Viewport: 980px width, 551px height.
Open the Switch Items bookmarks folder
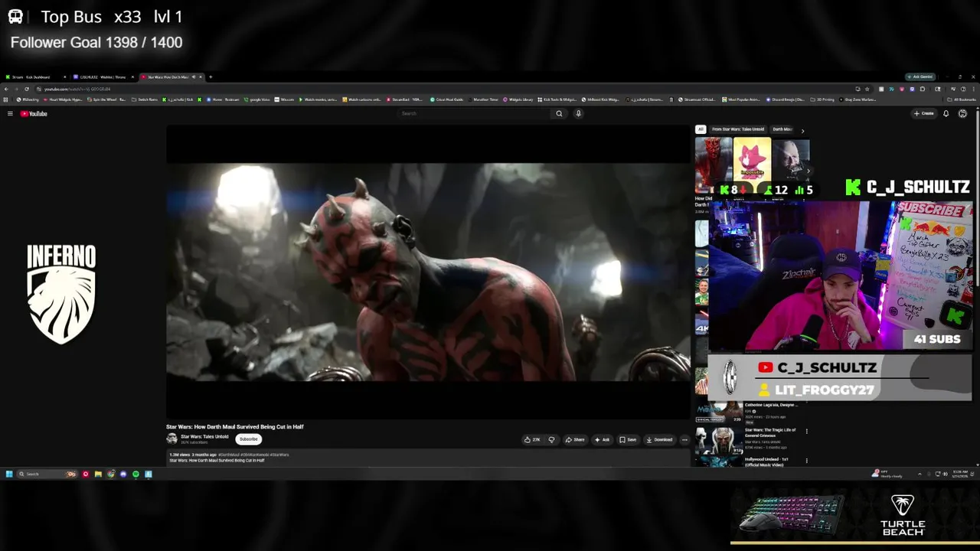[x=145, y=99]
